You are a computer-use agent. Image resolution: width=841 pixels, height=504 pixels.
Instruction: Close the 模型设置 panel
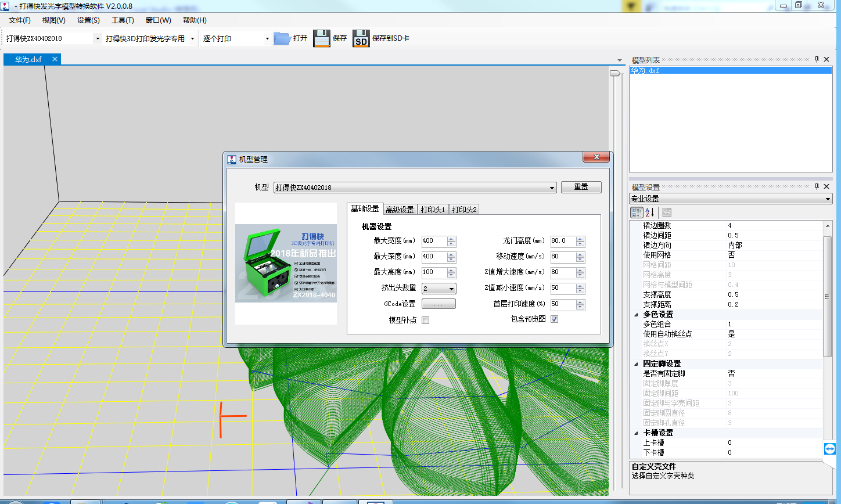[826, 187]
